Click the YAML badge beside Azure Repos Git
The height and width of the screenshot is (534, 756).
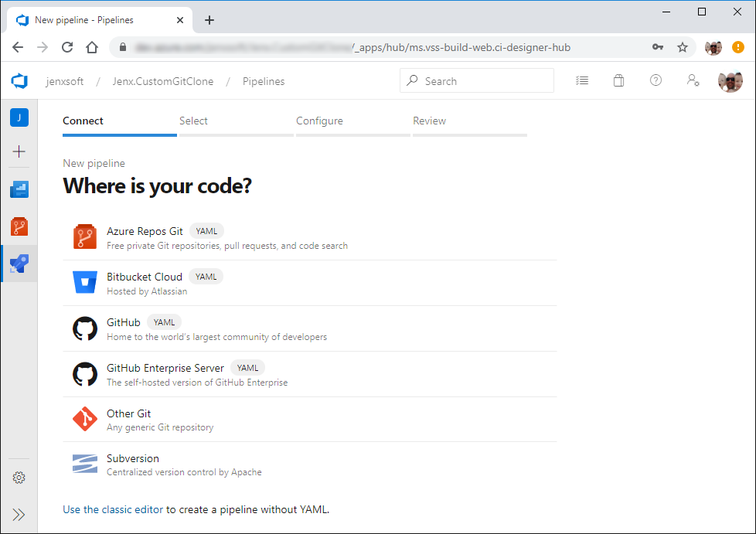pos(206,231)
